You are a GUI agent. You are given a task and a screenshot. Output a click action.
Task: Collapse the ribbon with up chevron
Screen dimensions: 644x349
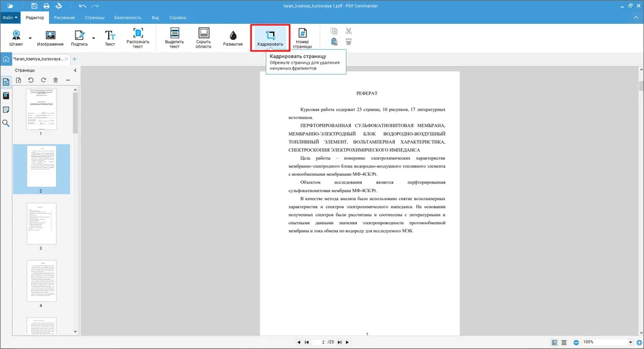point(636,17)
